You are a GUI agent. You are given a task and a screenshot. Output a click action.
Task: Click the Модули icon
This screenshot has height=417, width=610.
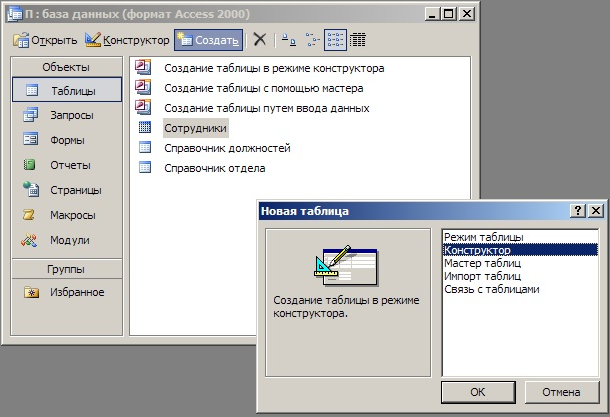point(30,240)
